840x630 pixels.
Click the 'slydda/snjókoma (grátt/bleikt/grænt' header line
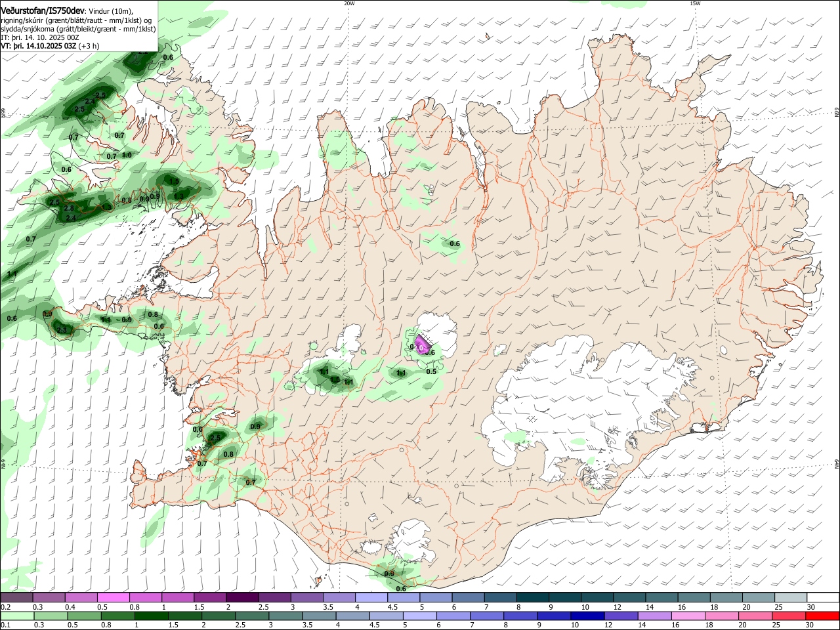(x=78, y=29)
